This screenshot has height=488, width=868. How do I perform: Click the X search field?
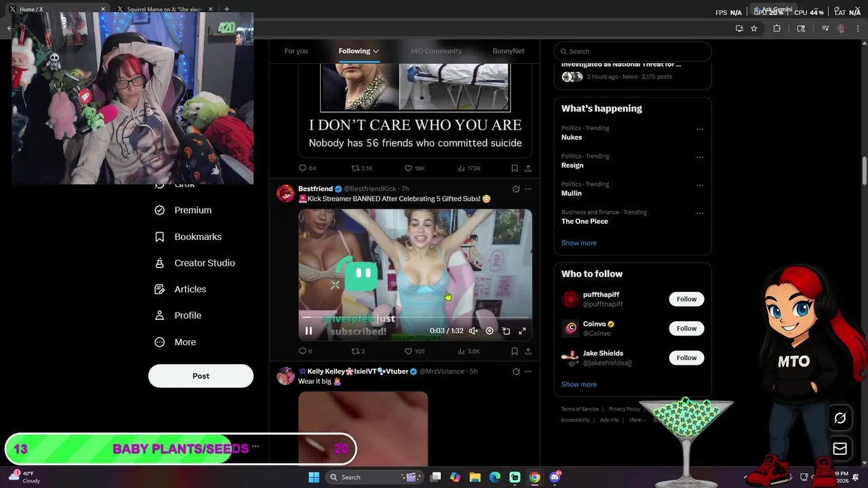tap(633, 52)
